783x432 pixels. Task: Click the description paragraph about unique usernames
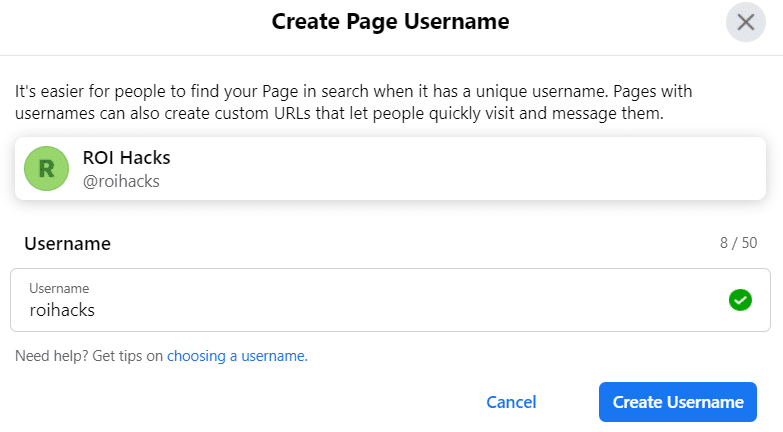(354, 102)
